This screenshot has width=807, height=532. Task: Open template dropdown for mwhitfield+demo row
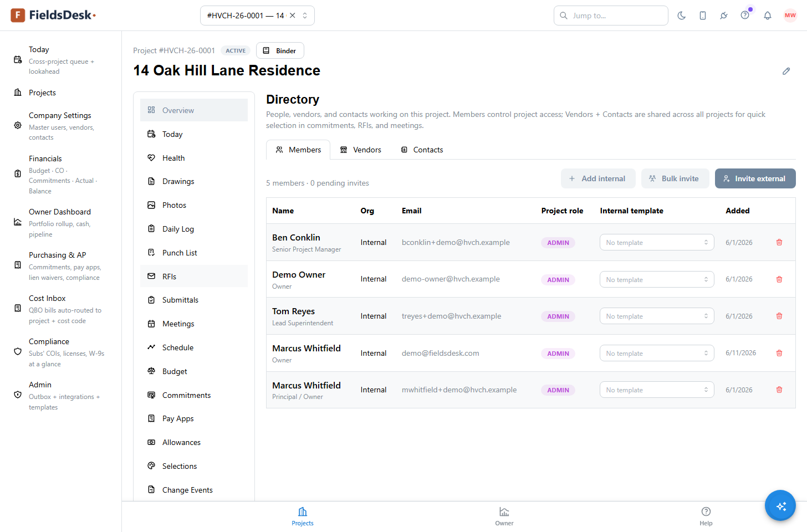(x=657, y=390)
